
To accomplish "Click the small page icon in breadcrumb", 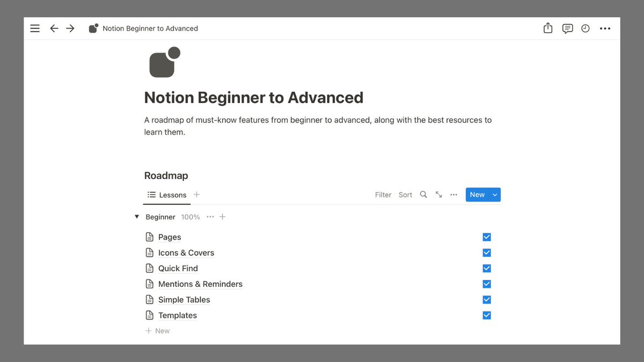I will pos(93,28).
